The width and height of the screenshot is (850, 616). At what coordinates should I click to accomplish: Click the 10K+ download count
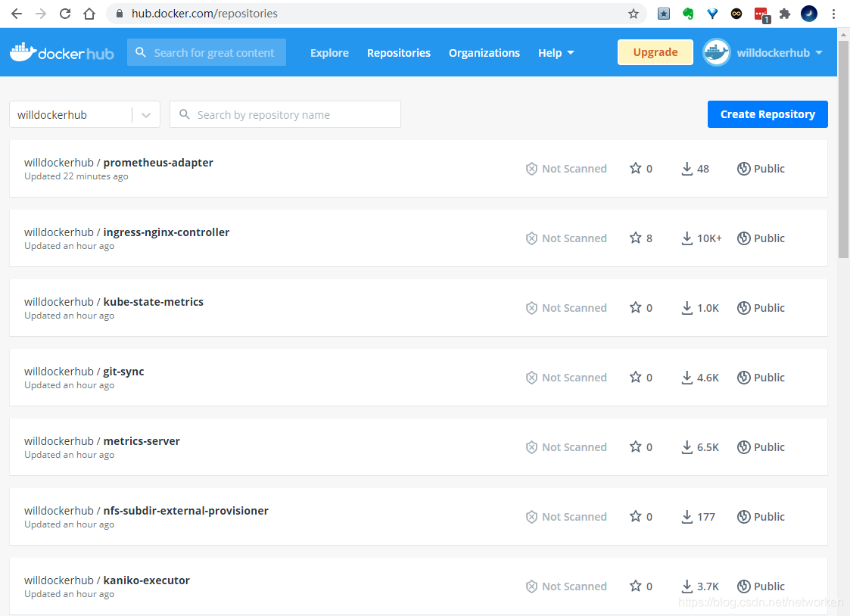[709, 238]
